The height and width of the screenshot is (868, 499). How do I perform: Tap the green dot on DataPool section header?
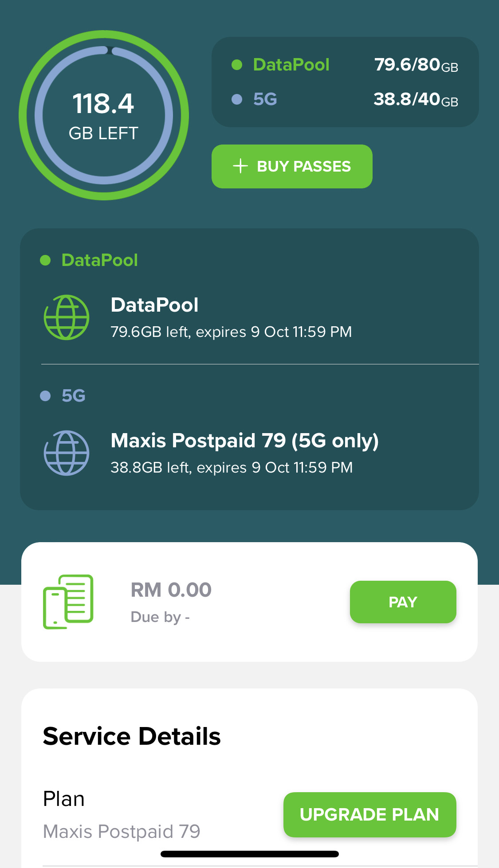[x=45, y=260]
